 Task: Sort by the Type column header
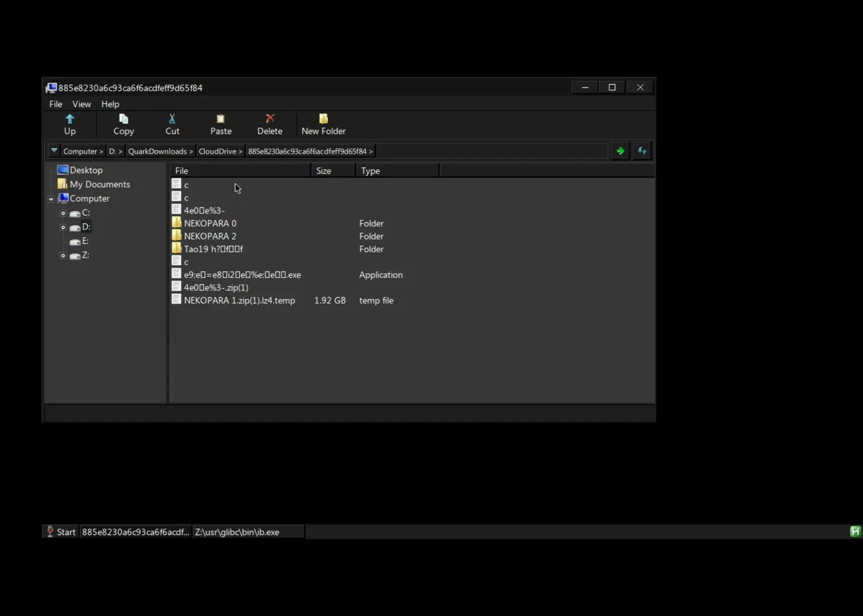[x=398, y=171]
